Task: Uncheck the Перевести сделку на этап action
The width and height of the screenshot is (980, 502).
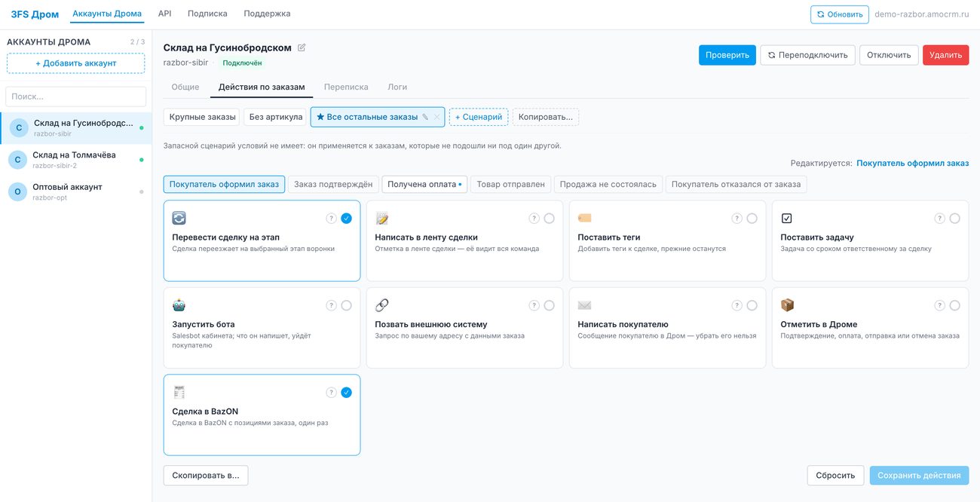Action: (346, 219)
